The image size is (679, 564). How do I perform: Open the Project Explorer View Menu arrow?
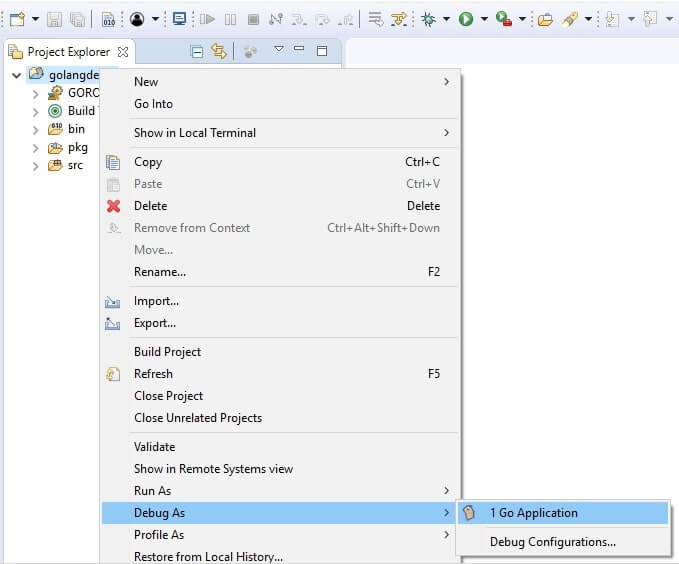coord(279,50)
